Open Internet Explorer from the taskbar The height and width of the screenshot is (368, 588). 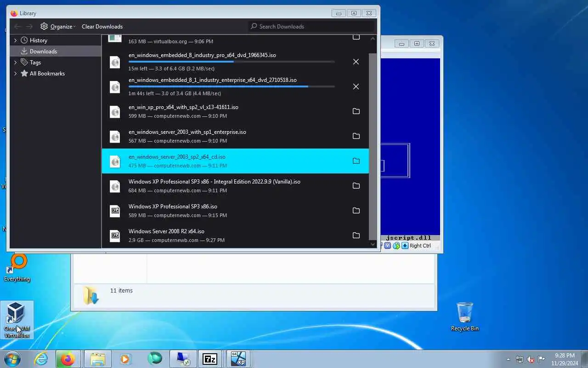[x=41, y=359]
